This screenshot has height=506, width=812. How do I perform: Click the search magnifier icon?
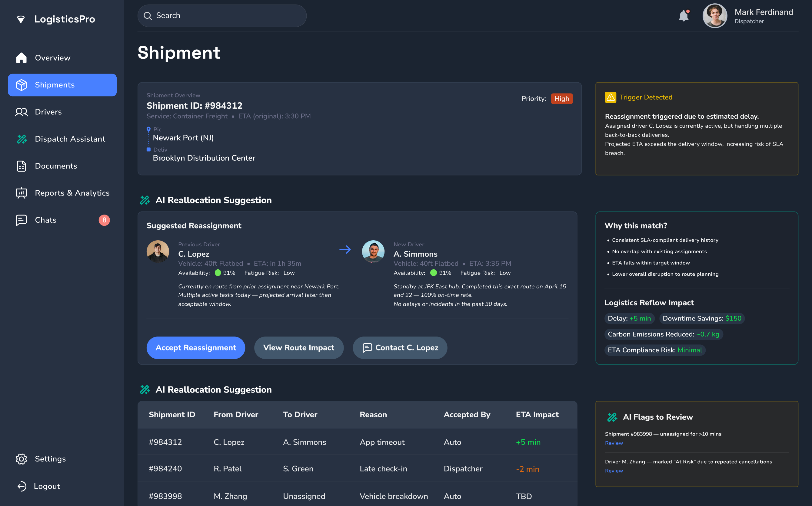point(148,16)
